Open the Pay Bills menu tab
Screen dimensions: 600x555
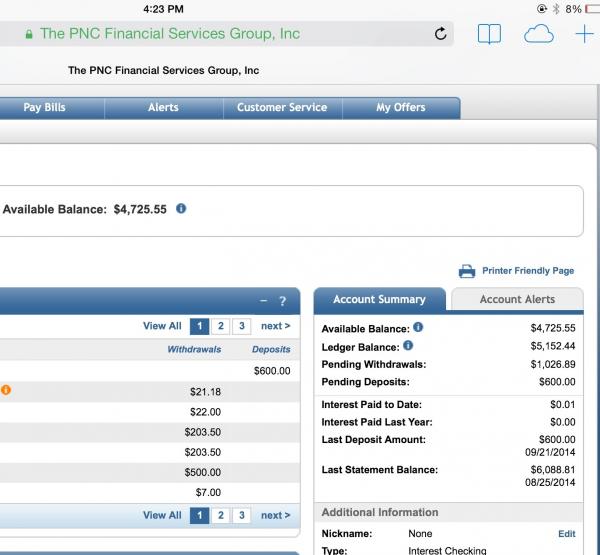coord(44,108)
